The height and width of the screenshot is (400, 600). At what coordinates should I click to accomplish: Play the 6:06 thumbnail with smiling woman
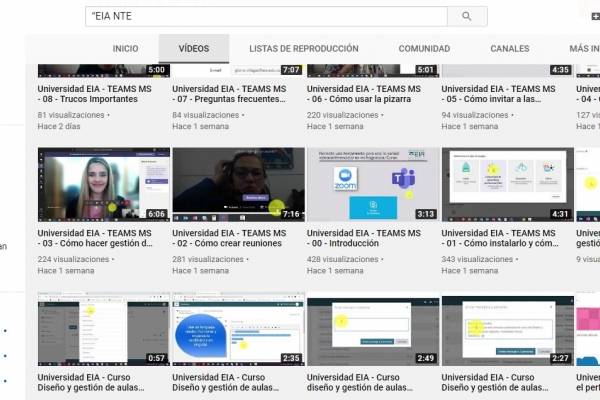point(104,184)
